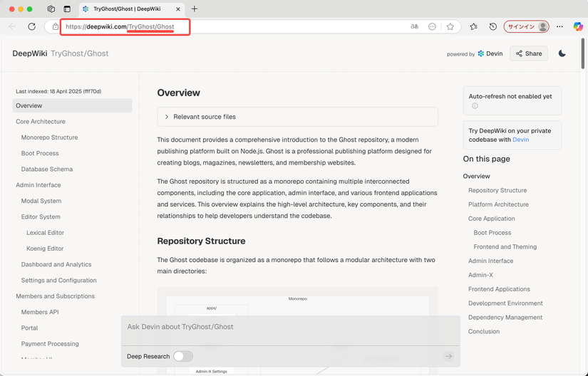Click TryGhost/Ghost repository header title
Viewport: 588px width, 376px height.
pos(80,53)
